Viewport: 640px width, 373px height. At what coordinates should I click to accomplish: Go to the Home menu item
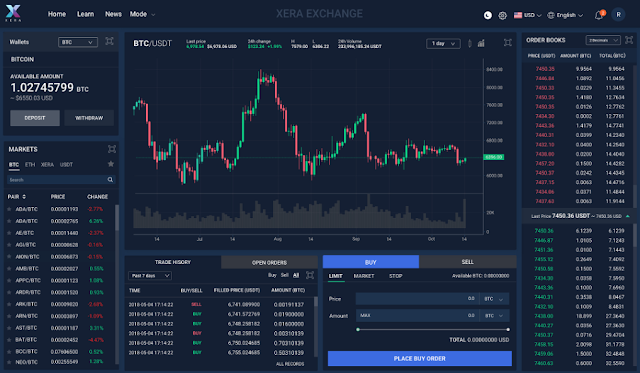point(57,14)
